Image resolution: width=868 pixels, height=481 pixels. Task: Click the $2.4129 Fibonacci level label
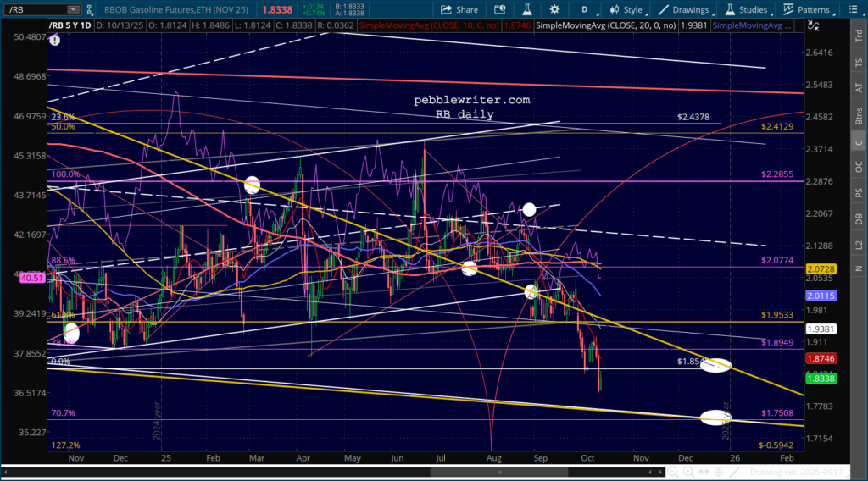coord(777,127)
